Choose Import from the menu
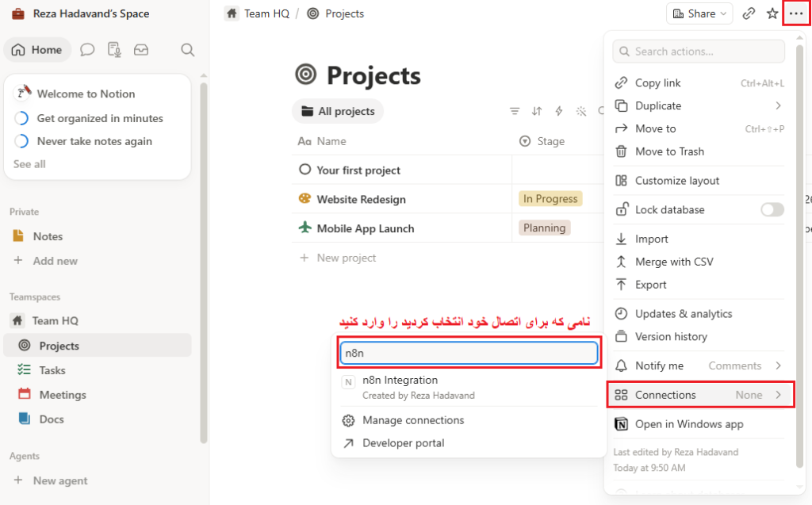 coord(699,239)
